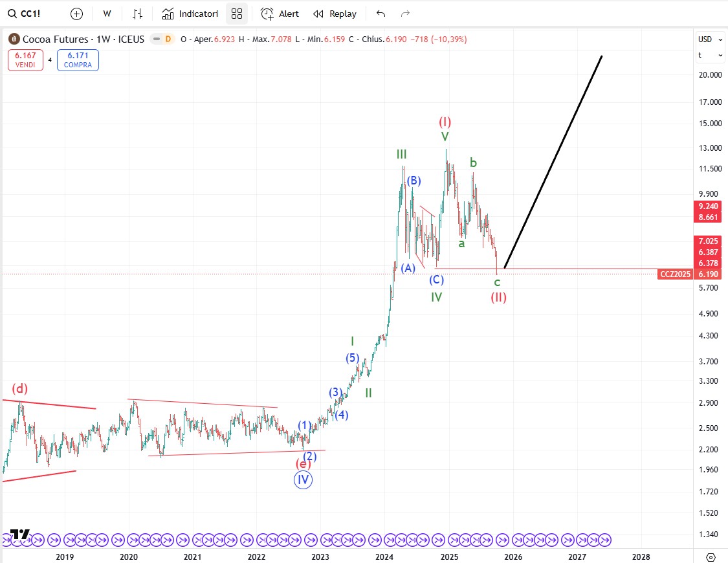
Task: Open the Indicatori panel
Action: 190,14
